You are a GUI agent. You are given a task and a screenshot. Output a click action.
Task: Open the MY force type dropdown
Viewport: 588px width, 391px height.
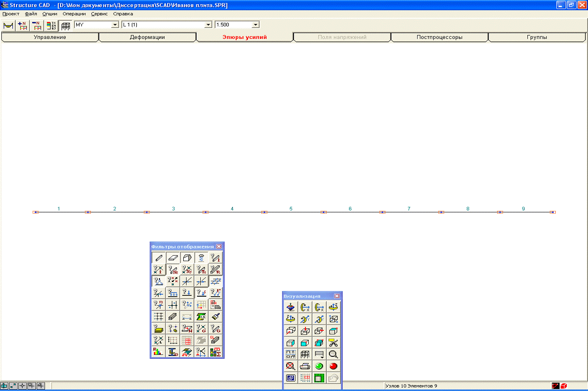115,25
